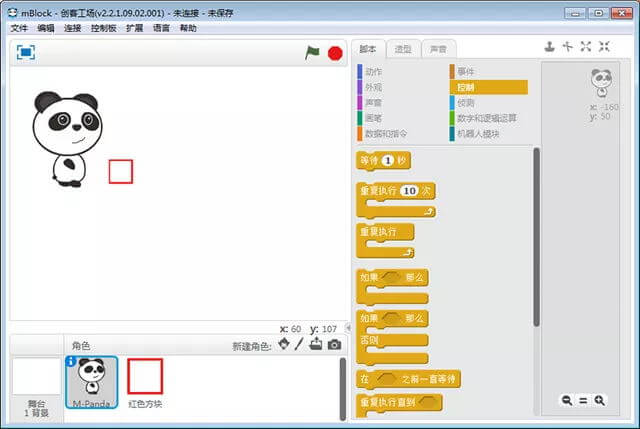Select the 数据和指令 block category
The image size is (640, 429).
(383, 134)
